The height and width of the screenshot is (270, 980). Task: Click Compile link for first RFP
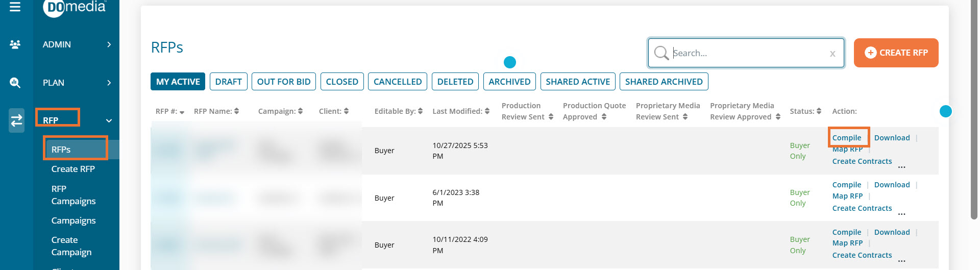[x=846, y=138]
